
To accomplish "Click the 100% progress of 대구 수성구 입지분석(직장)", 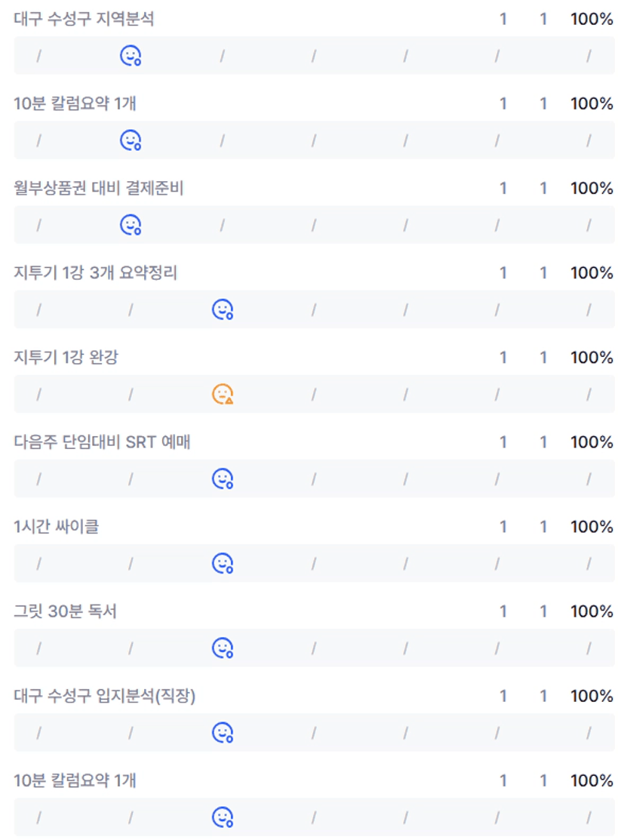I will [x=592, y=696].
